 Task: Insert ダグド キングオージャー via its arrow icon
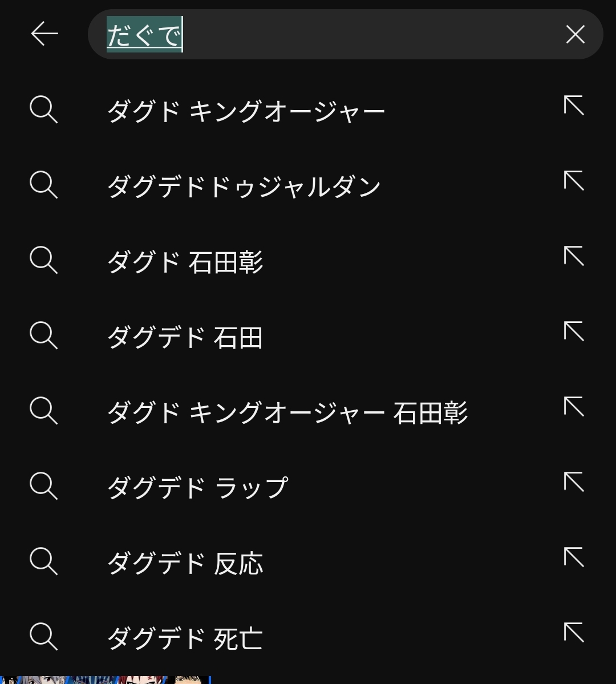click(574, 106)
